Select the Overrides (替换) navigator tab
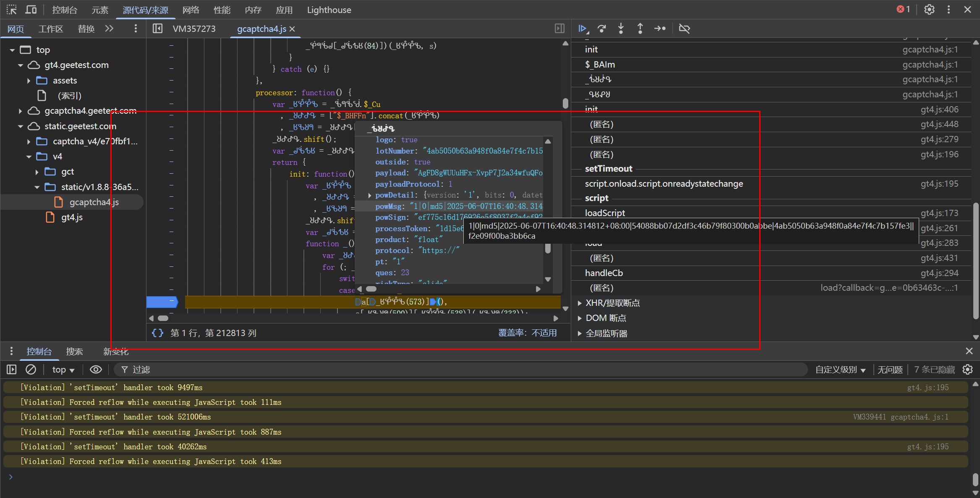This screenshot has height=498, width=980. pyautogui.click(x=86, y=29)
